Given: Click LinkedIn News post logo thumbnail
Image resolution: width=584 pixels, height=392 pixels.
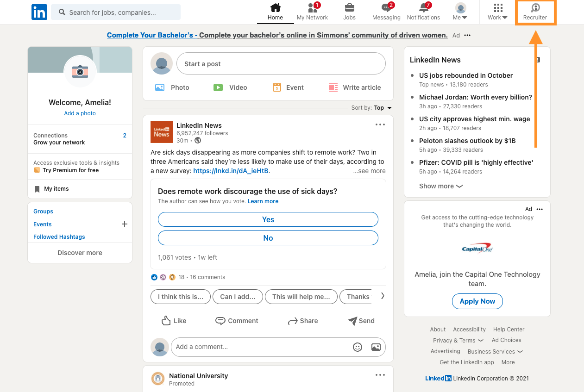Looking at the screenshot, I should point(162,132).
